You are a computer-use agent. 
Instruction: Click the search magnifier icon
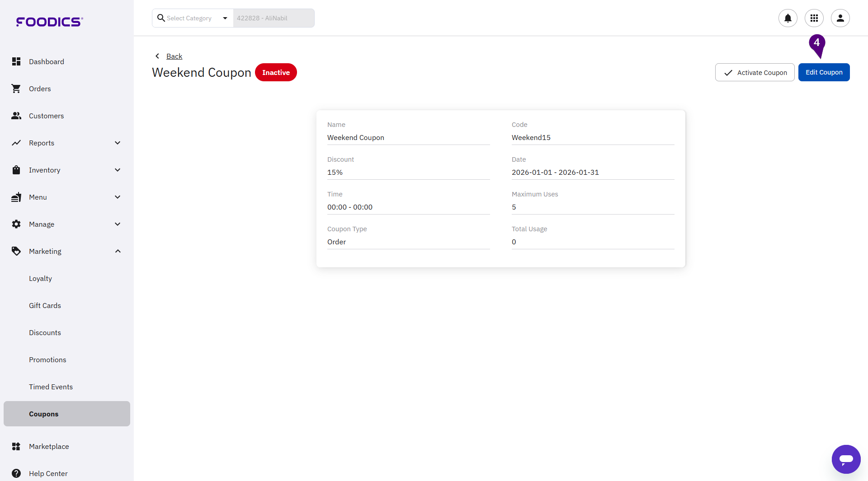coord(160,18)
